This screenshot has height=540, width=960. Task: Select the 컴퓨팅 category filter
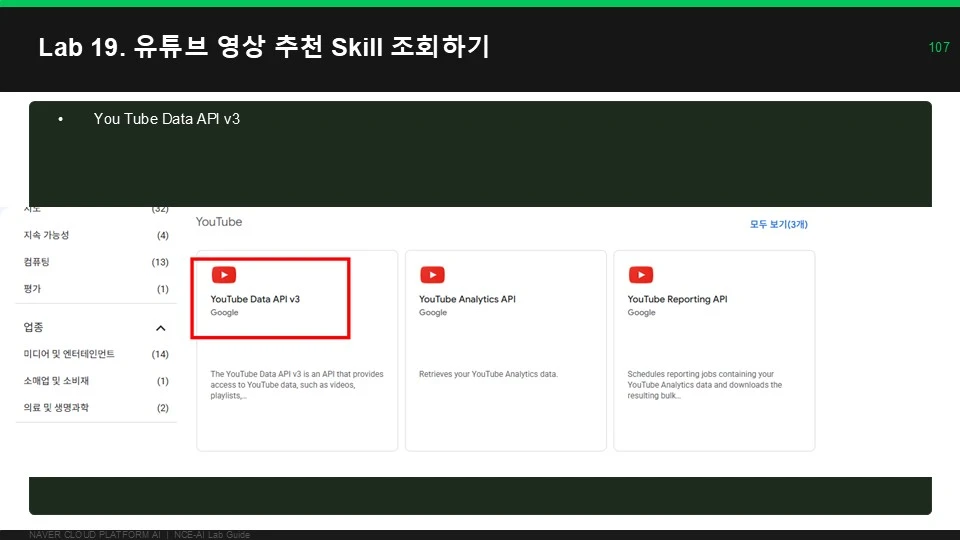(37, 262)
